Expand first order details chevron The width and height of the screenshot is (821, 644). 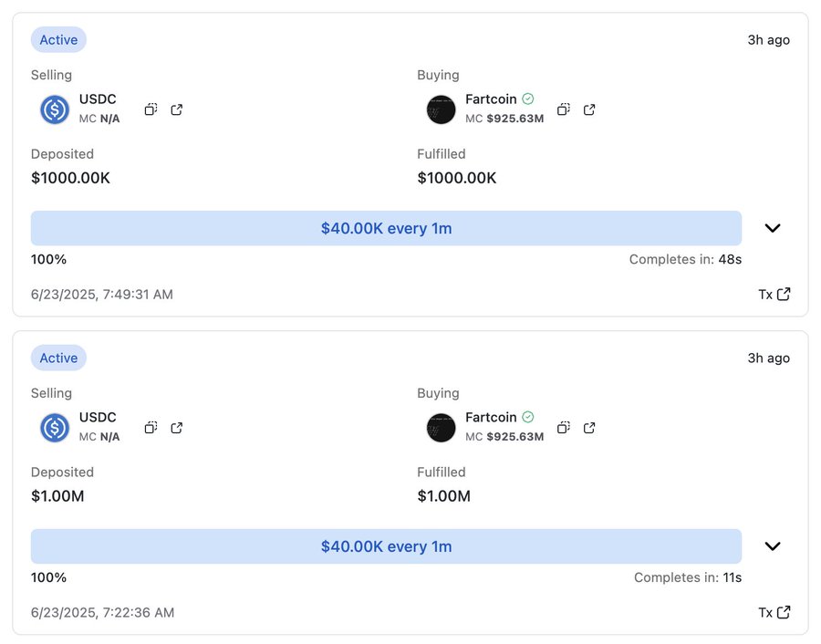coord(773,228)
